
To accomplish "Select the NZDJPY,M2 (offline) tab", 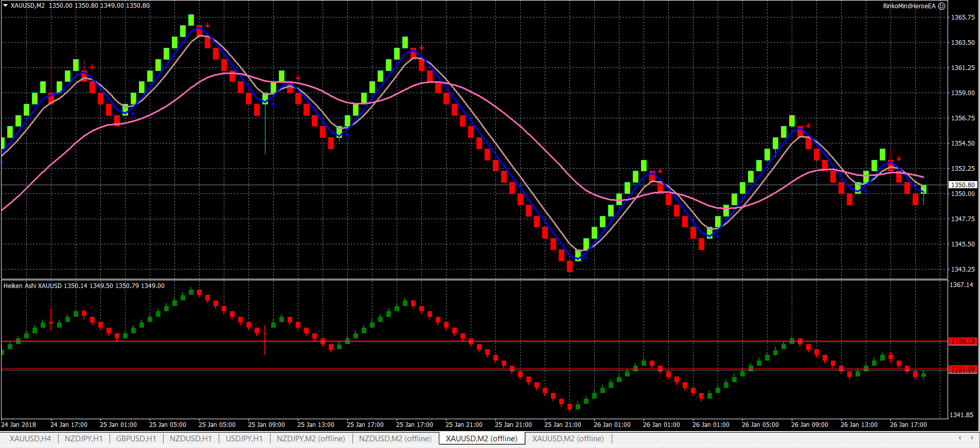I will point(311,439).
